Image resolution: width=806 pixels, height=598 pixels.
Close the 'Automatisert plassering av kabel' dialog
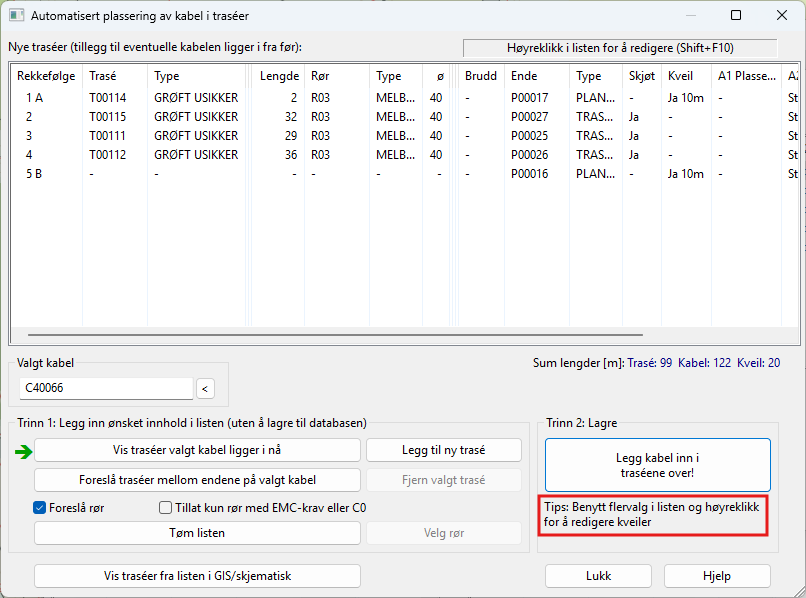[x=782, y=15]
